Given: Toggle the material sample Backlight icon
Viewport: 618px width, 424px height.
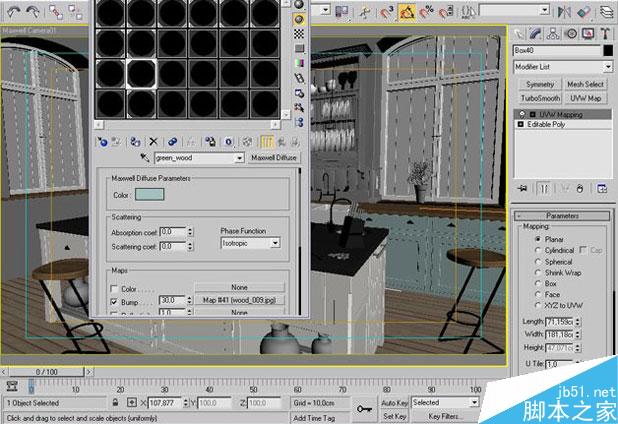Looking at the screenshot, I should click(299, 19).
